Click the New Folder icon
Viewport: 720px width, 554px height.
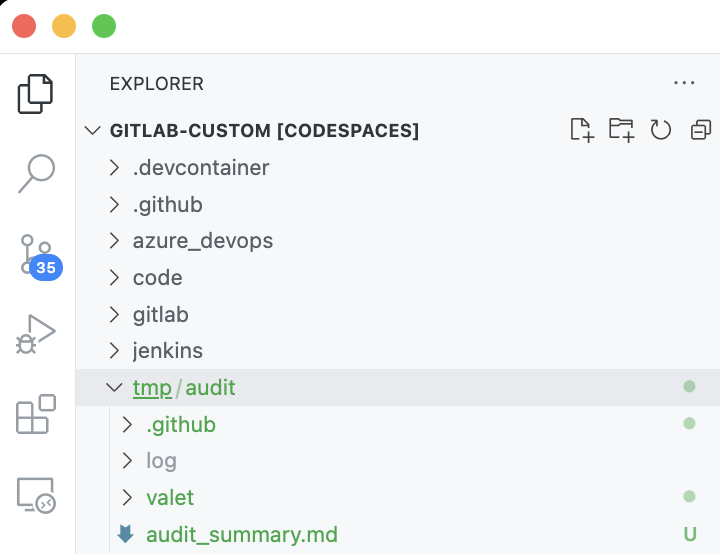622,130
